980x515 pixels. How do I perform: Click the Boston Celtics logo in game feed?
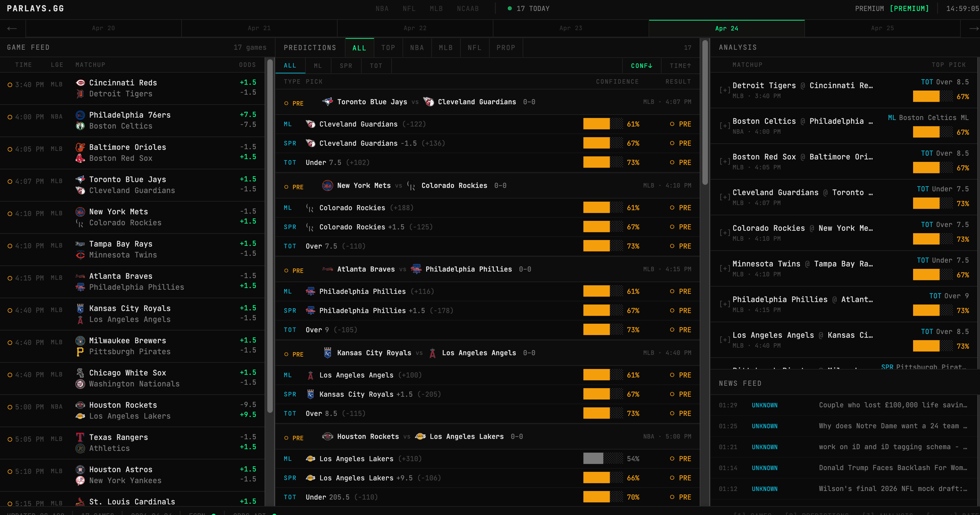pyautogui.click(x=80, y=126)
